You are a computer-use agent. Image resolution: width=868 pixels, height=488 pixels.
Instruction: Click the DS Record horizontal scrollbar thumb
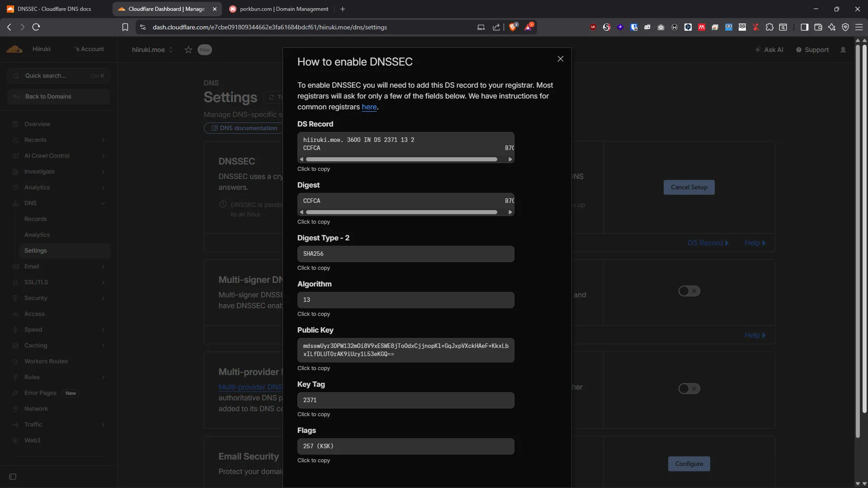(x=401, y=160)
